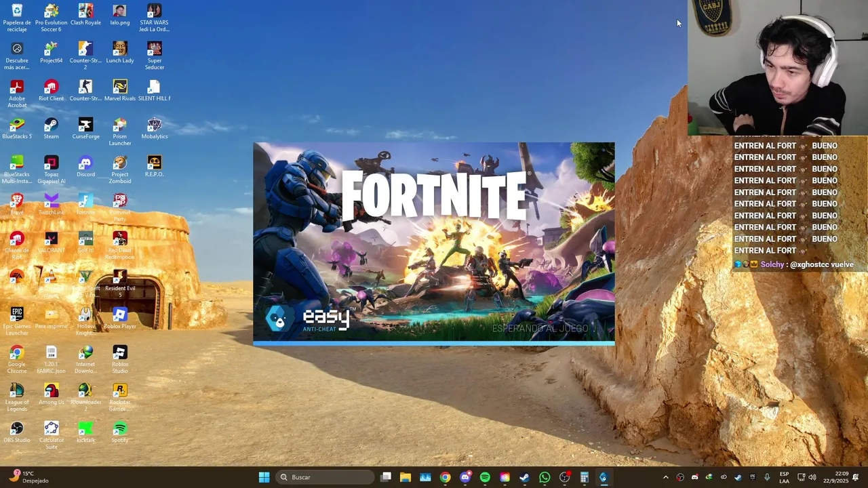The height and width of the screenshot is (488, 868).
Task: Launch Super Seducer desktop icon
Action: pos(154,56)
